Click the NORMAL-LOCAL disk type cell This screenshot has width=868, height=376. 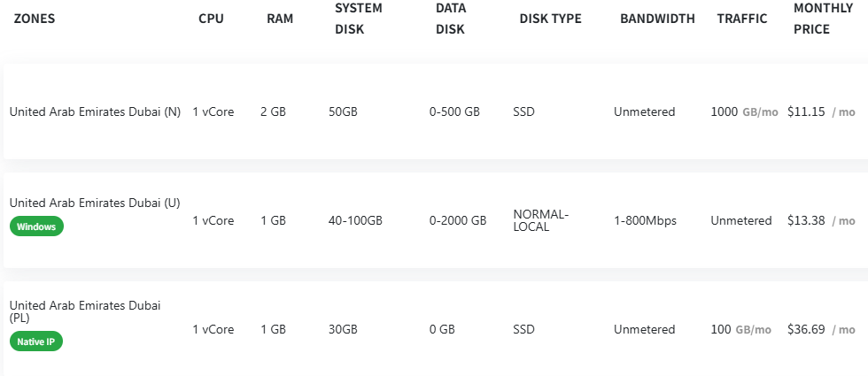540,220
